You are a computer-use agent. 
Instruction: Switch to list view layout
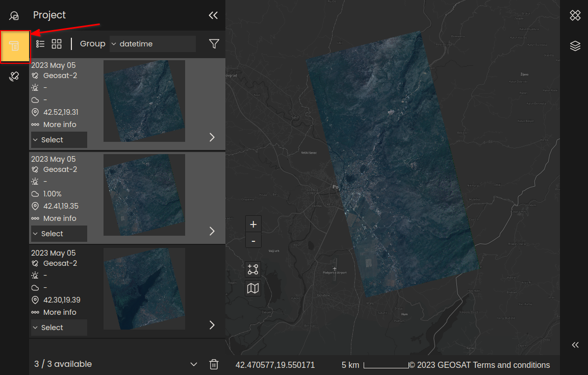(x=40, y=44)
